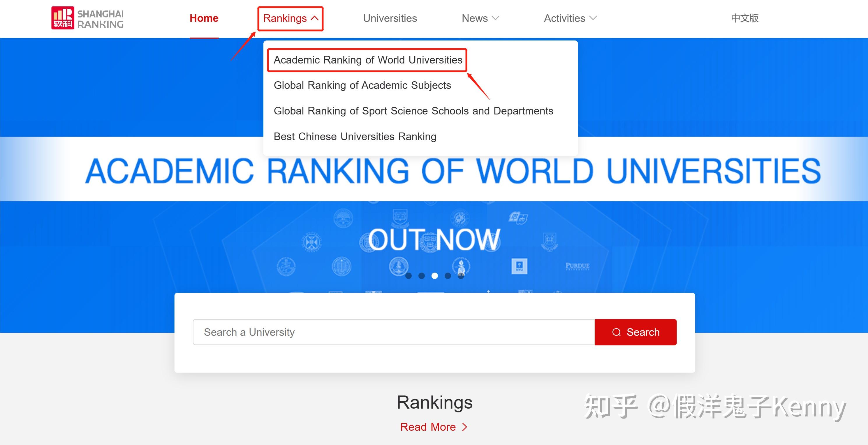Switch site language via 中文版 link
The width and height of the screenshot is (868, 445).
point(745,18)
